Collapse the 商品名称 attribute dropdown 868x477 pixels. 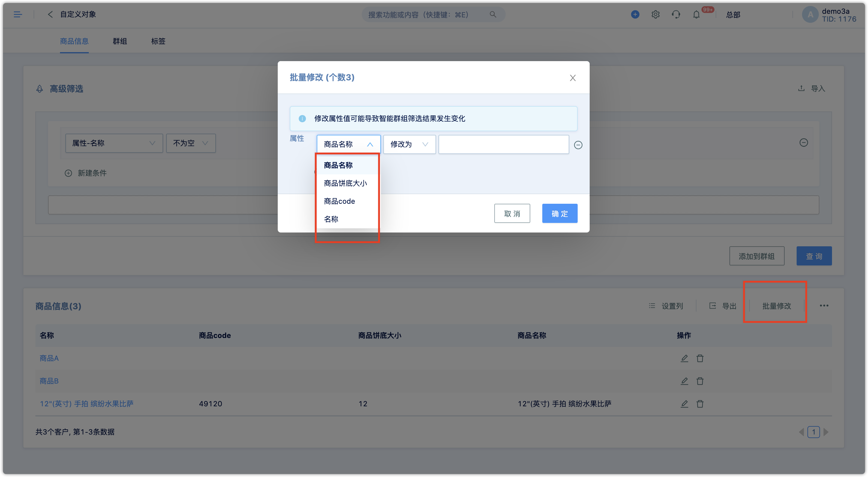point(349,144)
